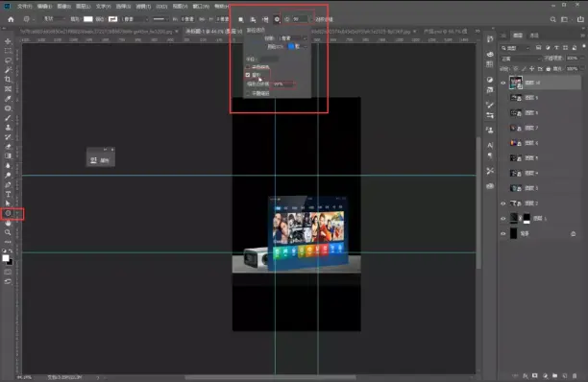This screenshot has width=588, height=382.
Task: Select the History Brush tool
Action: point(8,137)
